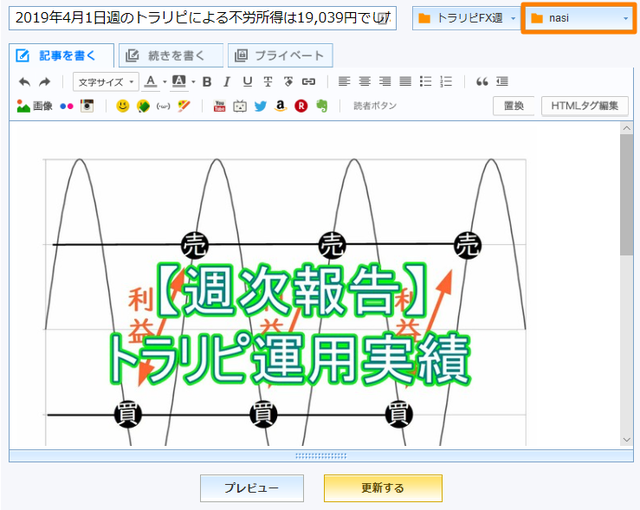The image size is (640, 510).
Task: Toggle strikethrough formatting
Action: pos(268,82)
